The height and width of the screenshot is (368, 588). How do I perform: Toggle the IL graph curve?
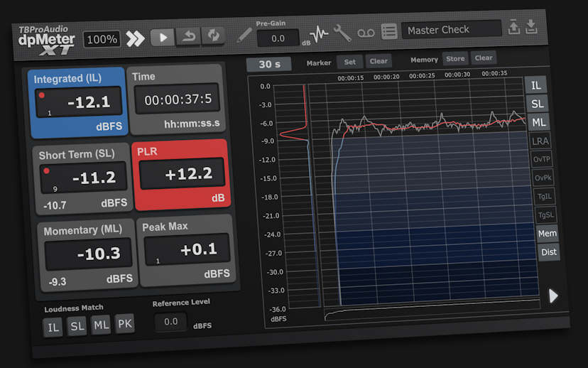coord(536,85)
